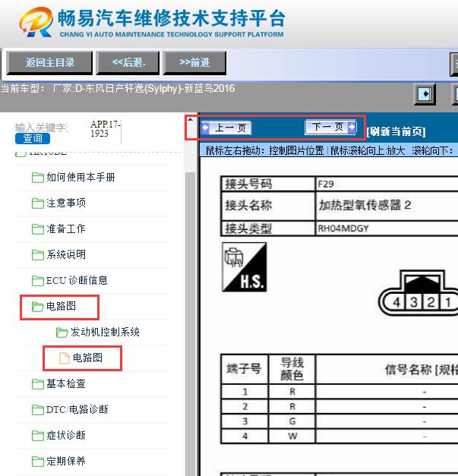Select the F29 connector number cell
The width and height of the screenshot is (458, 476).
point(387,184)
